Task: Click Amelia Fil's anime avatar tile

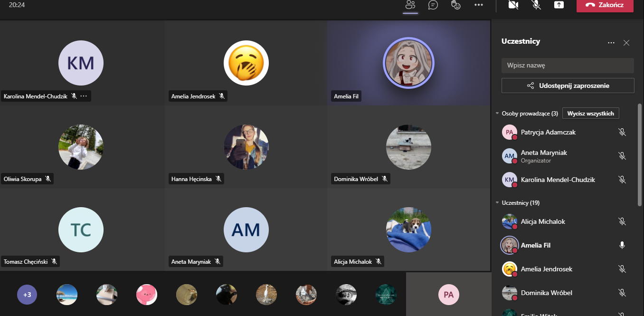Action: tap(408, 63)
